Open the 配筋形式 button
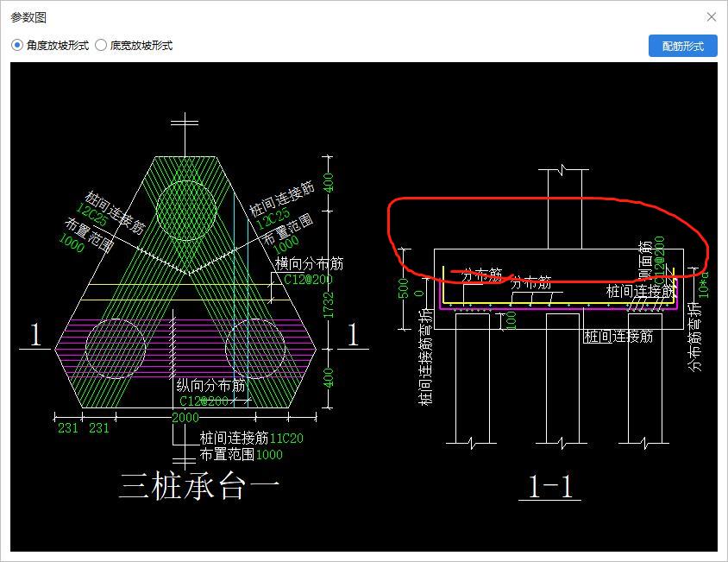The image size is (728, 562). (682, 46)
